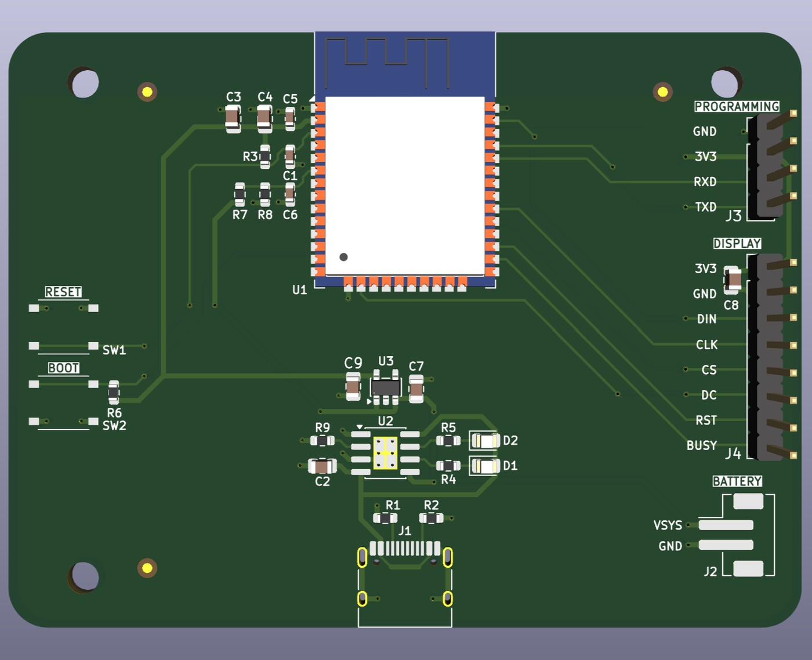Viewport: 812px width, 660px height.
Task: Click the yellow fiducial near bottom-left hole
Action: point(147,568)
